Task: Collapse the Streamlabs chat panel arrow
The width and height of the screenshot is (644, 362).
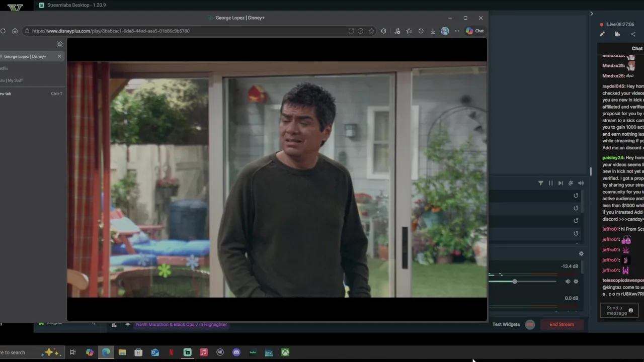Action: [592, 14]
